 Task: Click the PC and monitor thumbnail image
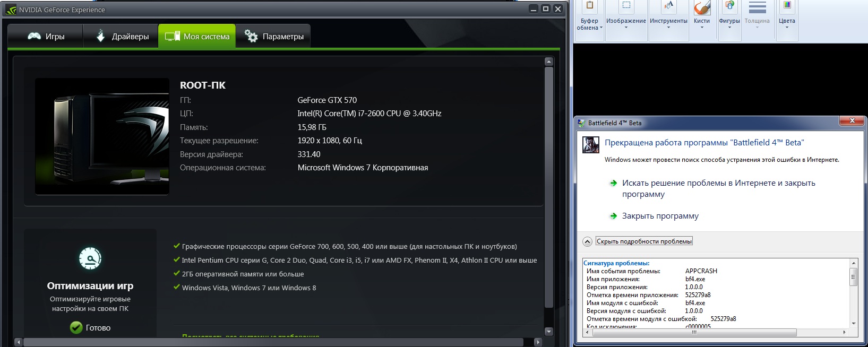(102, 136)
